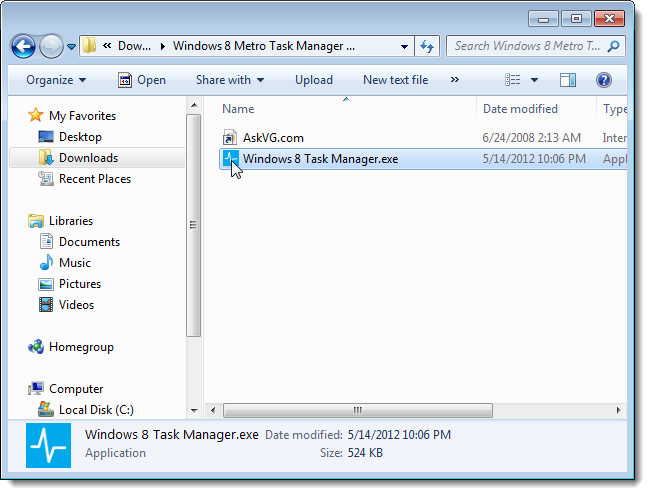This screenshot has width=650, height=495.
Task: Select My Favorites in navigation pane
Action: (x=82, y=116)
